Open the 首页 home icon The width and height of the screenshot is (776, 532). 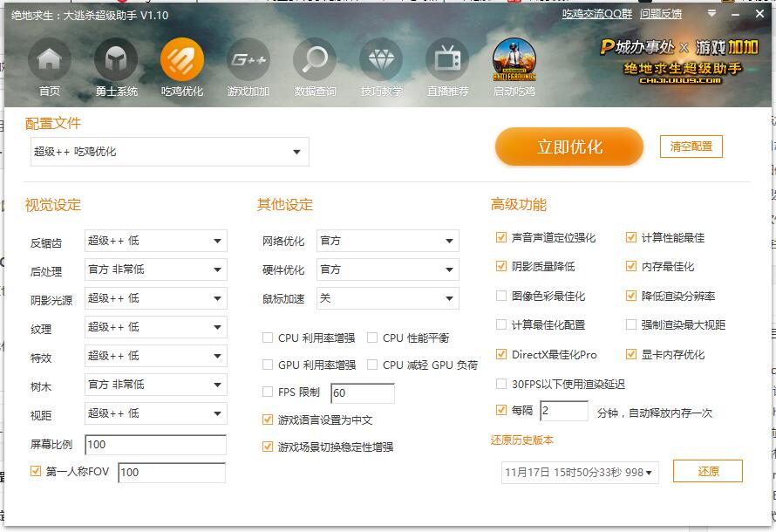click(50, 60)
